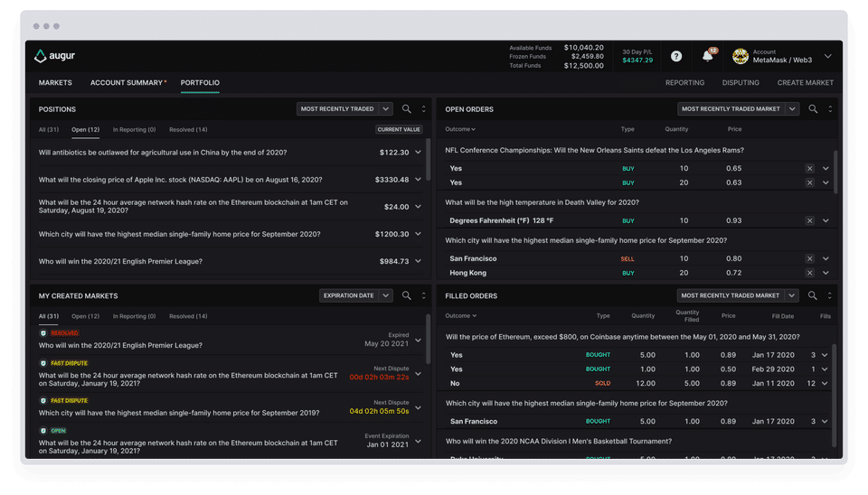Cancel the San Francisco sell order
The width and height of the screenshot is (868, 495).
tap(809, 258)
